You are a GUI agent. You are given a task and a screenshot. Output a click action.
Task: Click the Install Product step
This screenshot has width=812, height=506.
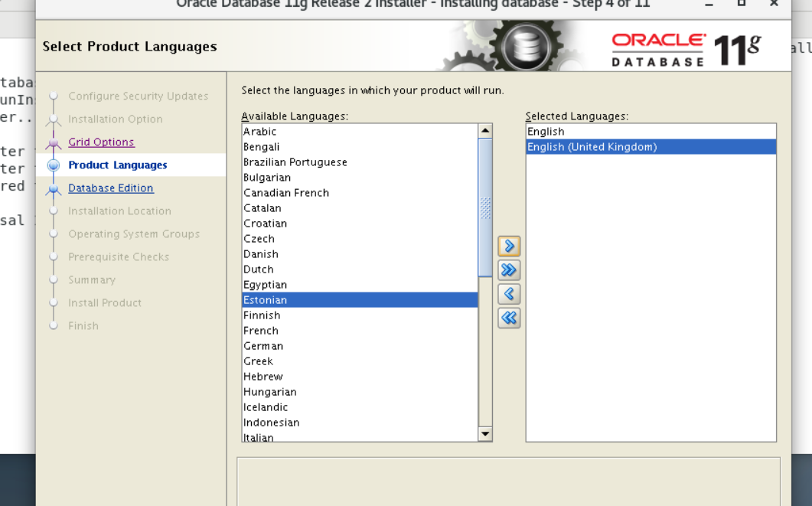coord(105,303)
